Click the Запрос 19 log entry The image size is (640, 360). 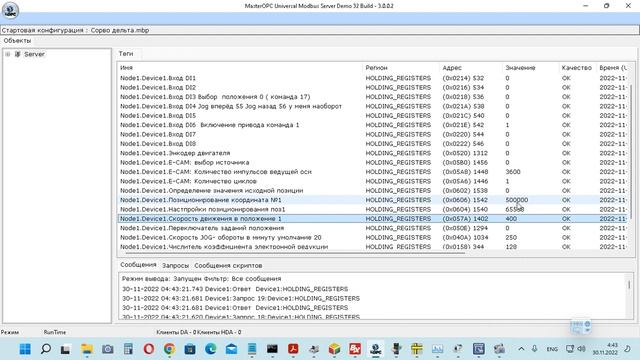point(241,298)
